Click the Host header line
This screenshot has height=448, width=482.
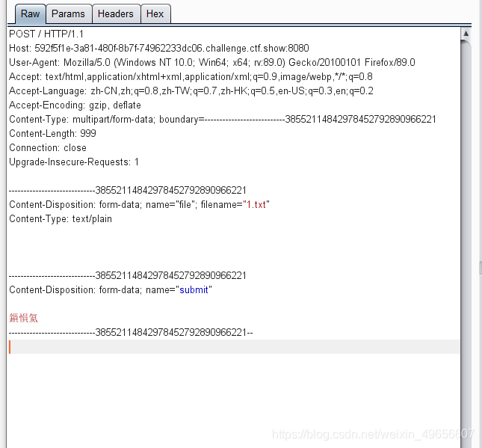[x=159, y=49]
